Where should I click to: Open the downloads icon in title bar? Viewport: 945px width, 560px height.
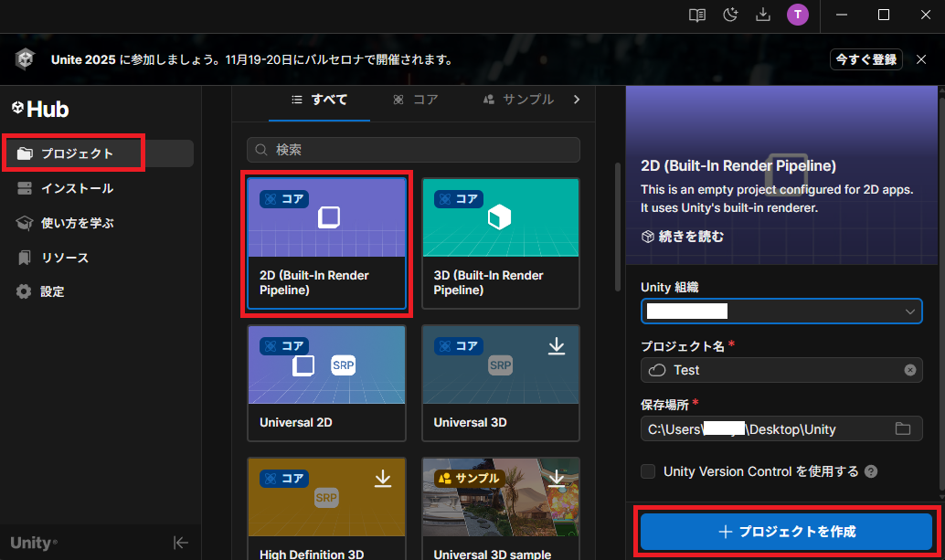[x=763, y=15]
